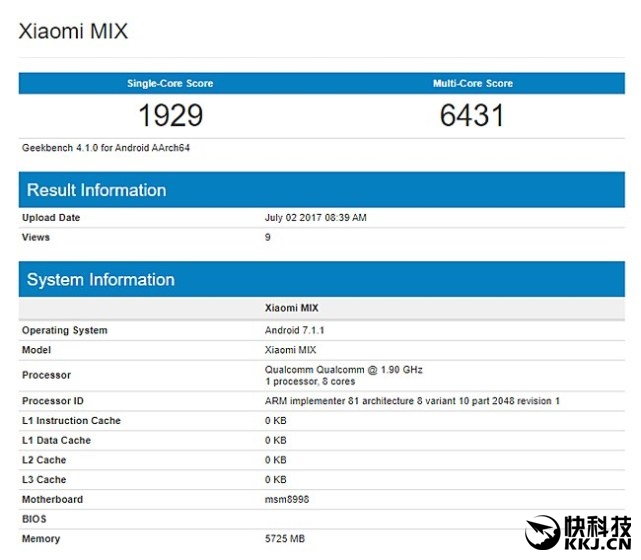The height and width of the screenshot is (560, 641).
Task: Click the single-core score 1929
Action: click(x=170, y=115)
